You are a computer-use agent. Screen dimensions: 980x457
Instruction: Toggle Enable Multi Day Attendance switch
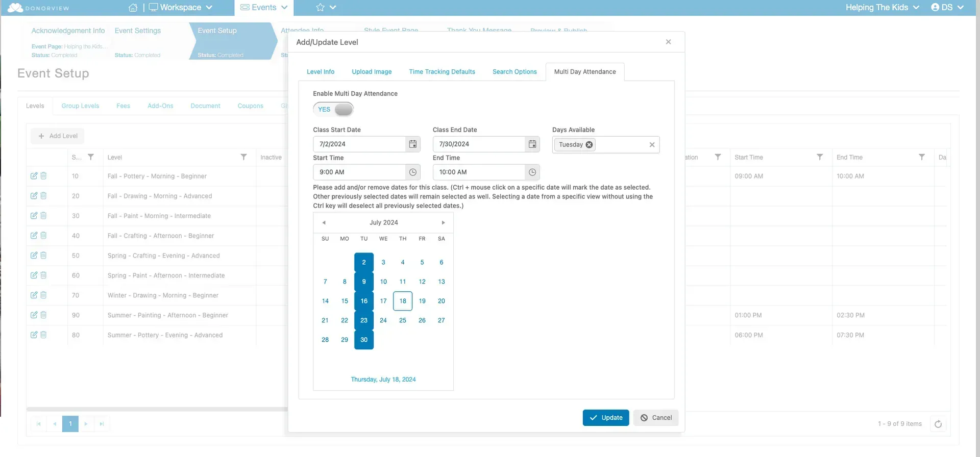pyautogui.click(x=333, y=109)
